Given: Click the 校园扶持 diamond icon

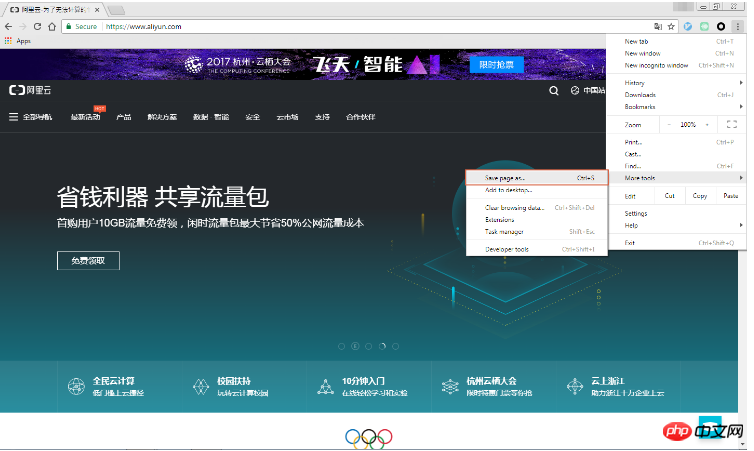Looking at the screenshot, I should tap(201, 386).
